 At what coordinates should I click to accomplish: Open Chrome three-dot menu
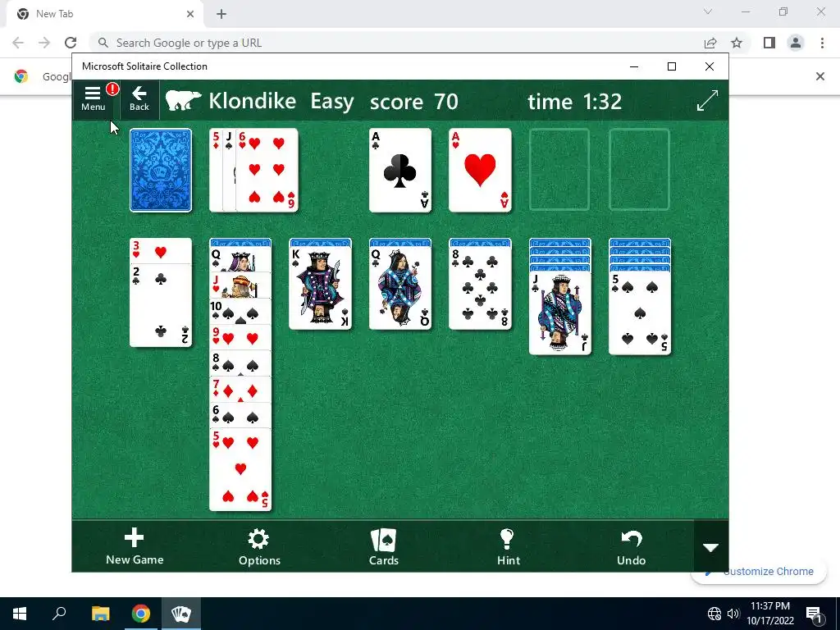click(822, 43)
